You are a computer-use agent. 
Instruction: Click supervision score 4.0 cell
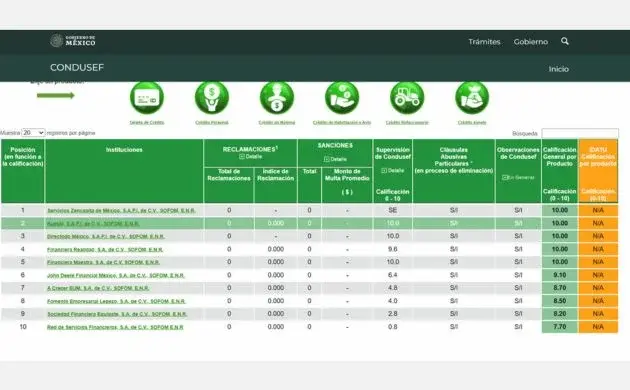[x=393, y=301]
